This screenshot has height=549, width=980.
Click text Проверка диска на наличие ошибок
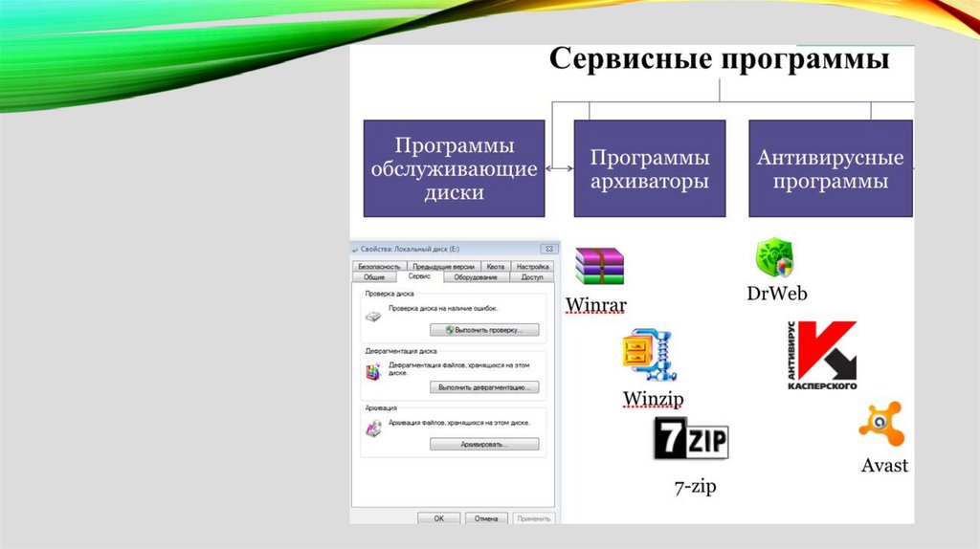443,309
